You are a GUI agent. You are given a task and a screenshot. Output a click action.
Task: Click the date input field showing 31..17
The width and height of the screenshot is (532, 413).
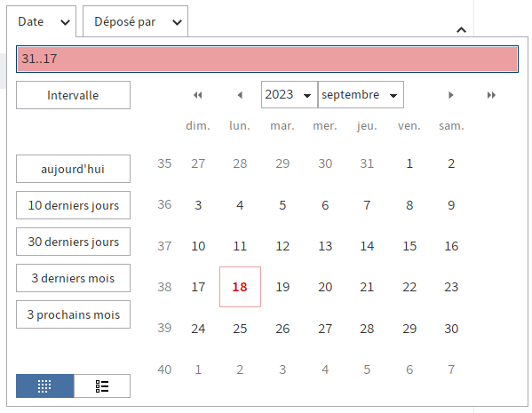[x=267, y=59]
